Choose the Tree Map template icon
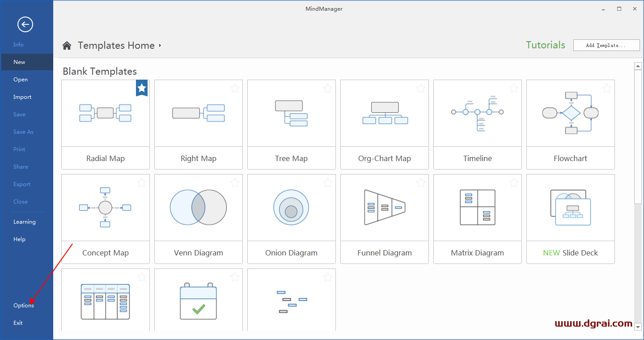The width and height of the screenshot is (644, 340). pos(291,113)
